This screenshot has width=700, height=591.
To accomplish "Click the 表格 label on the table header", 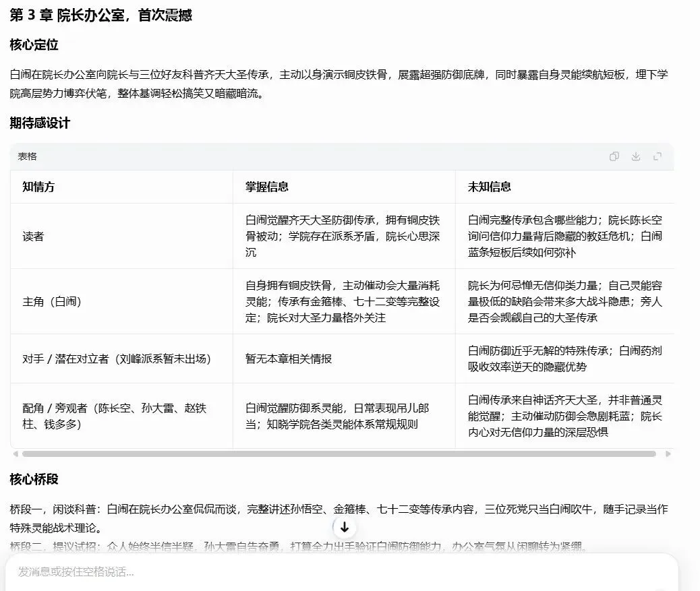I will [27, 156].
